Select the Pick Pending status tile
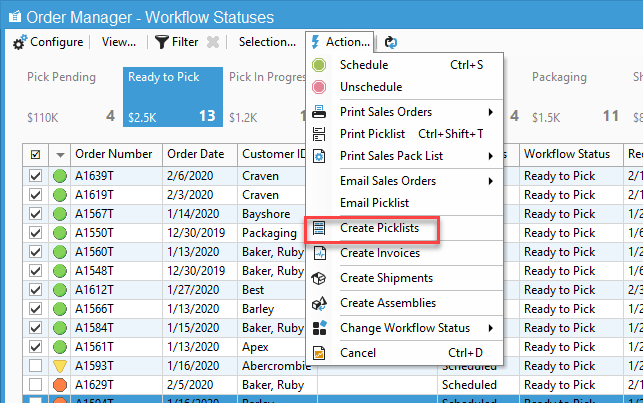643x403 pixels. pos(71,97)
